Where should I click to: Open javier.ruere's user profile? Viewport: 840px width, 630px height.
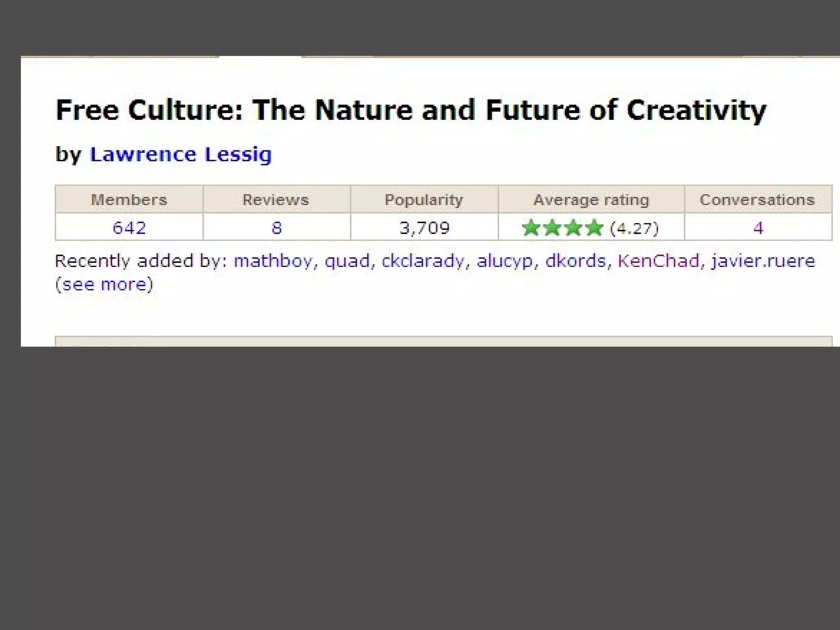pyautogui.click(x=763, y=261)
